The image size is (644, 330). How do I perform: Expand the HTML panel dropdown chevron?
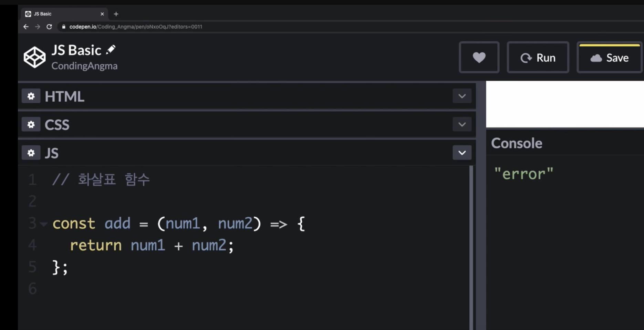point(462,96)
